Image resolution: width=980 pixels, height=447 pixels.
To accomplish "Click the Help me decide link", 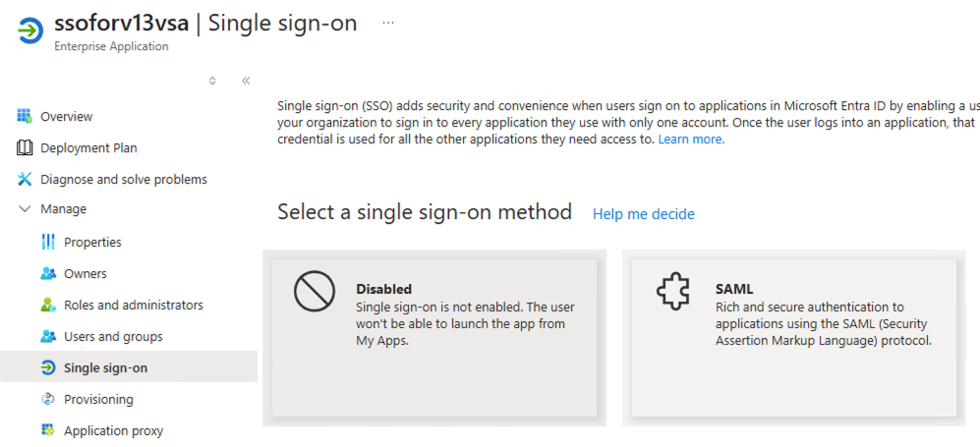I will pyautogui.click(x=643, y=214).
